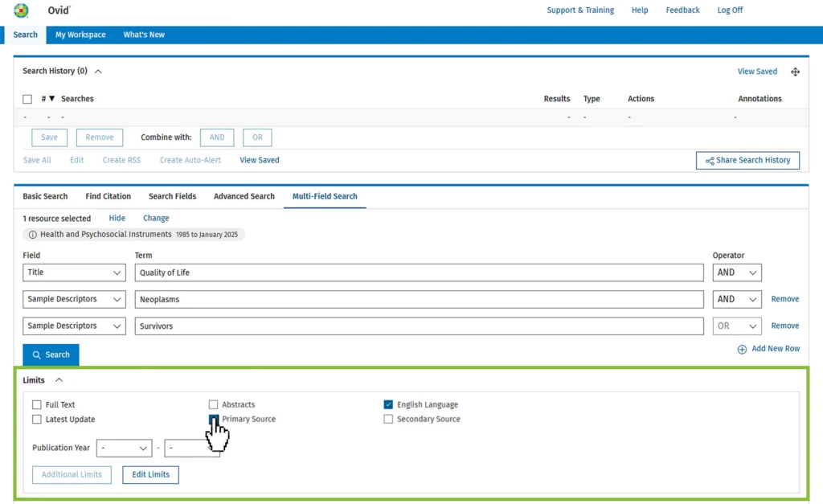Screen dimensions: 823x504
Task: Click the Additional Limits button
Action: (72, 474)
